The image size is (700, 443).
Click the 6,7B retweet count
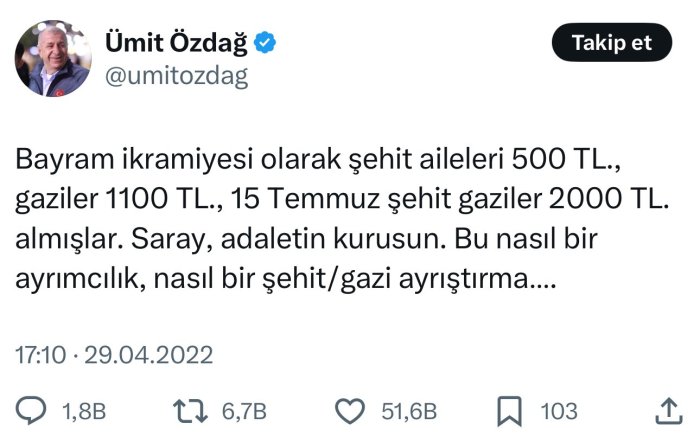244,411
